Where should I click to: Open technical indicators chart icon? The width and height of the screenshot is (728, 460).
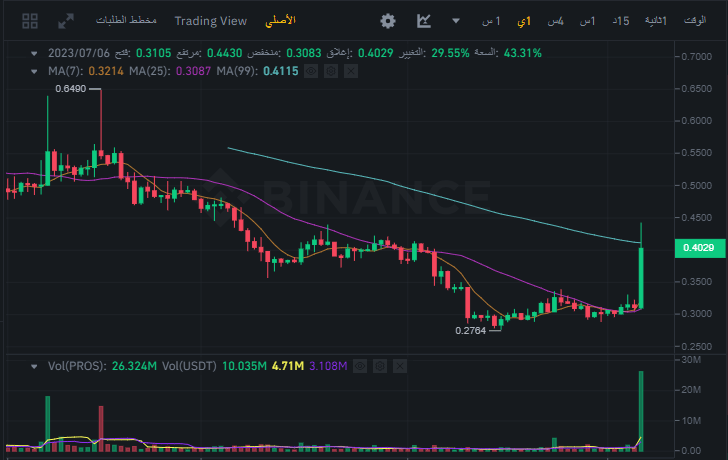coord(424,21)
